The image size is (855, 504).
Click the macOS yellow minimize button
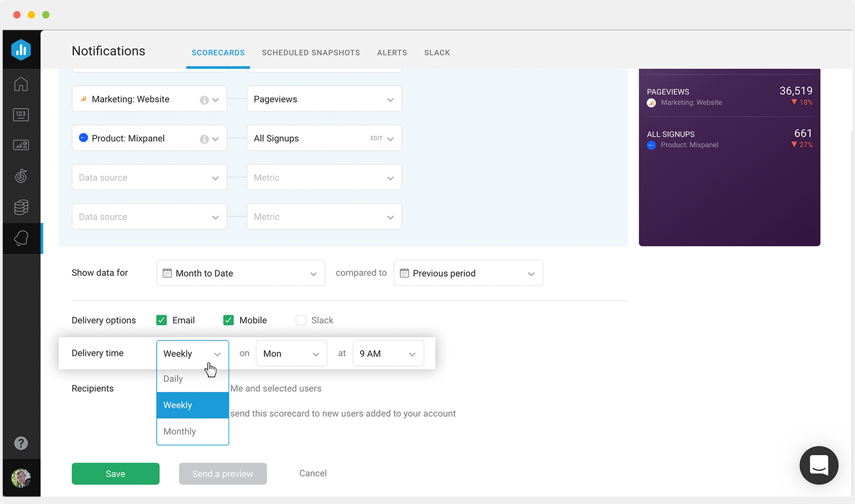(x=31, y=15)
